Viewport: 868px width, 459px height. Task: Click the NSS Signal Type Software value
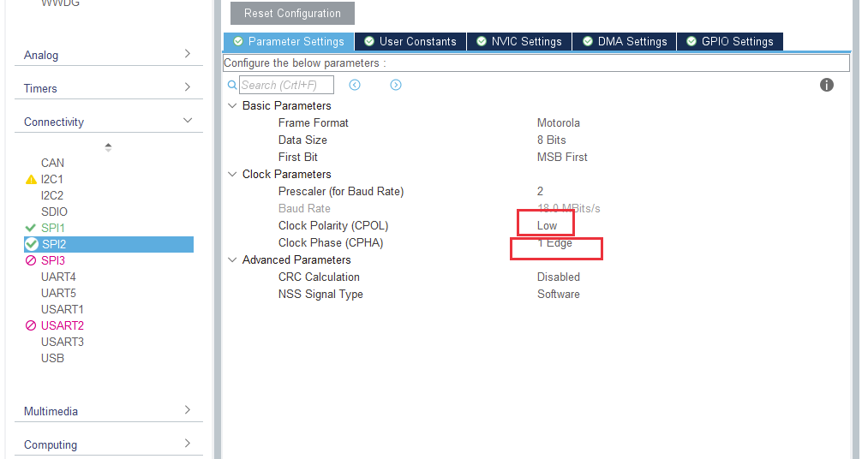click(x=558, y=295)
